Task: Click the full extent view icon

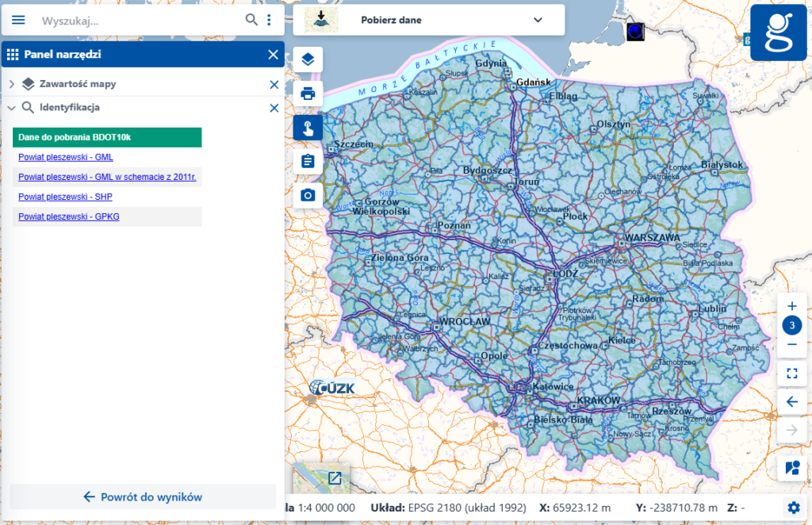Action: [x=791, y=373]
